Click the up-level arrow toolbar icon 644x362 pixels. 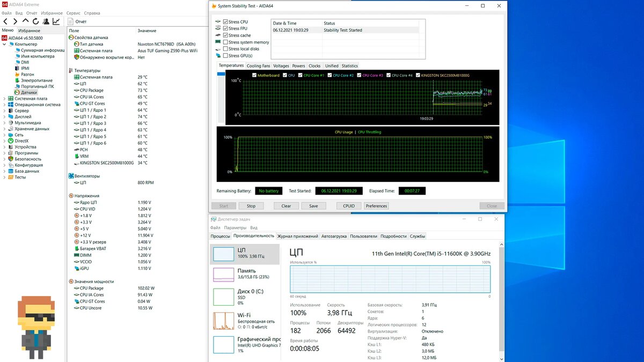(26, 21)
